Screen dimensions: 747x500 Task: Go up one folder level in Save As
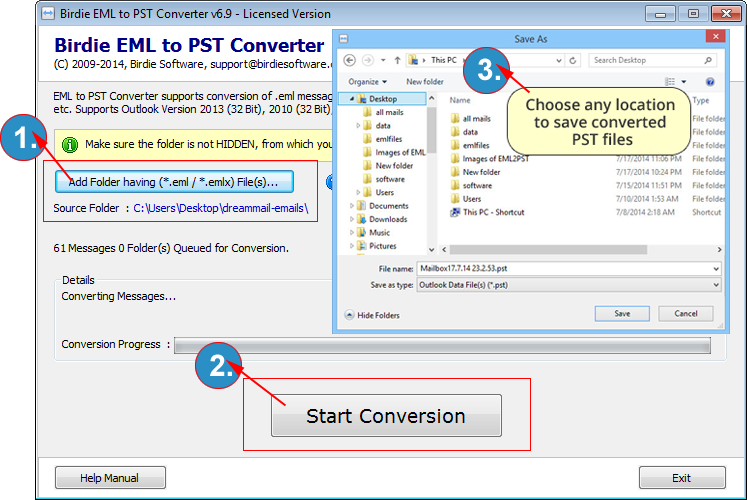point(397,60)
